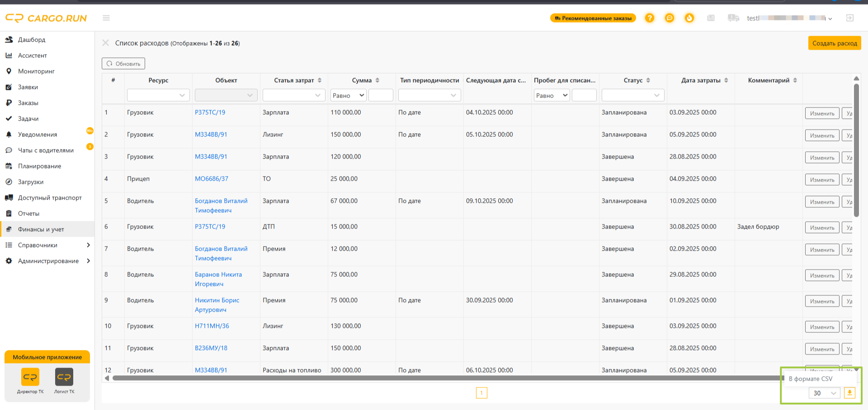This screenshot has height=410, width=868.
Task: Open the orange chat support icon
Action: tap(670, 18)
